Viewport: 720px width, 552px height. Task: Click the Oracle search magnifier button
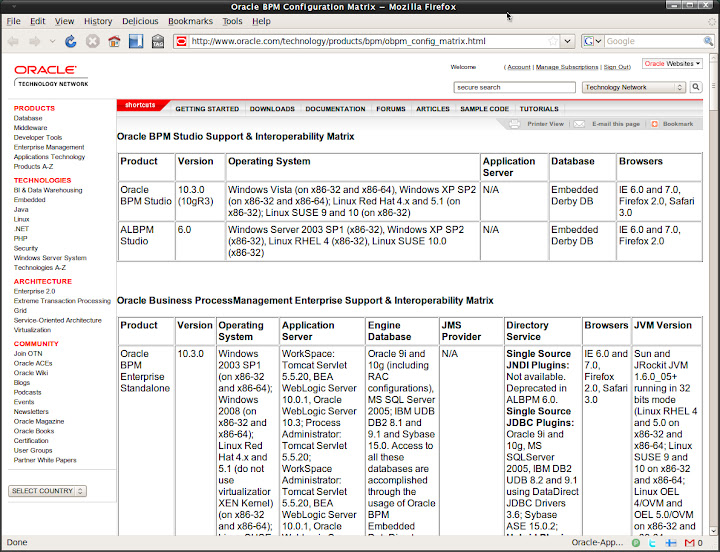[x=696, y=87]
